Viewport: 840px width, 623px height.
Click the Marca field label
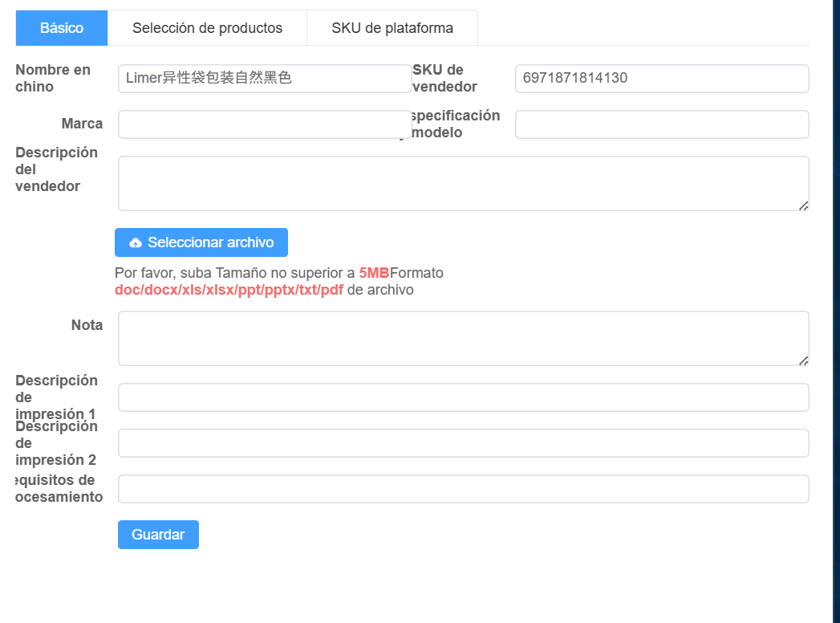pyautogui.click(x=82, y=124)
